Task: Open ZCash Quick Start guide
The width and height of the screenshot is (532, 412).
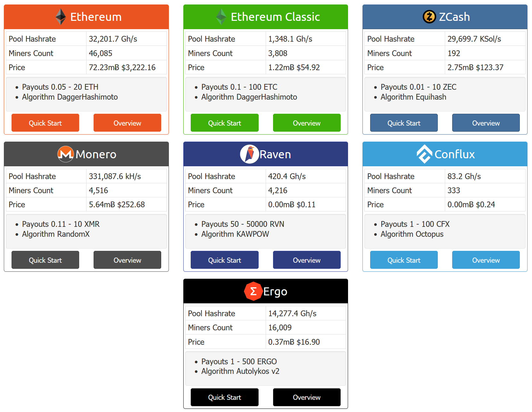Action: point(404,123)
